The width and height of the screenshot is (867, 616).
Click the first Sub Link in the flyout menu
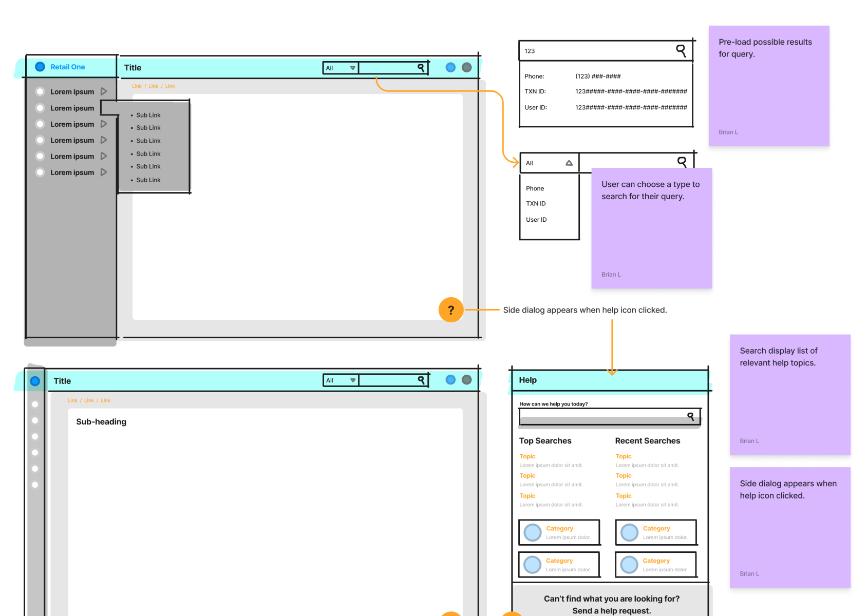coord(148,115)
